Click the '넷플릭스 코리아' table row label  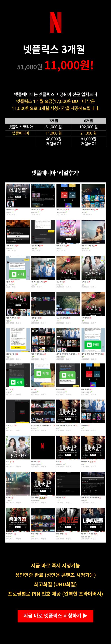point(21,127)
